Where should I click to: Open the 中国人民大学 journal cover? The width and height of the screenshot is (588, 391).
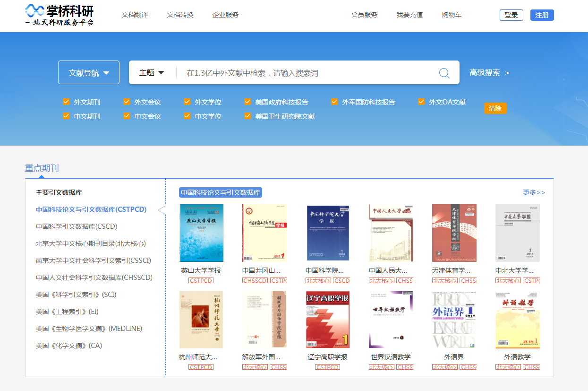click(391, 233)
